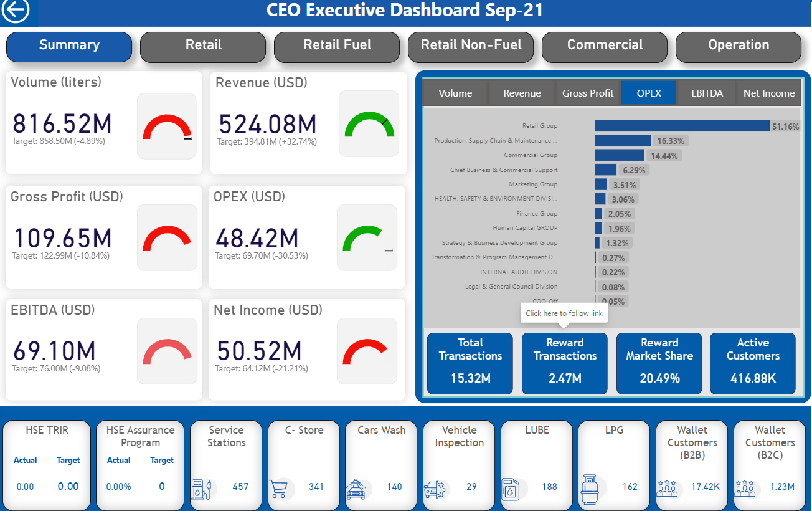Open the Retail Fuel page
812x511 pixels.
(337, 45)
